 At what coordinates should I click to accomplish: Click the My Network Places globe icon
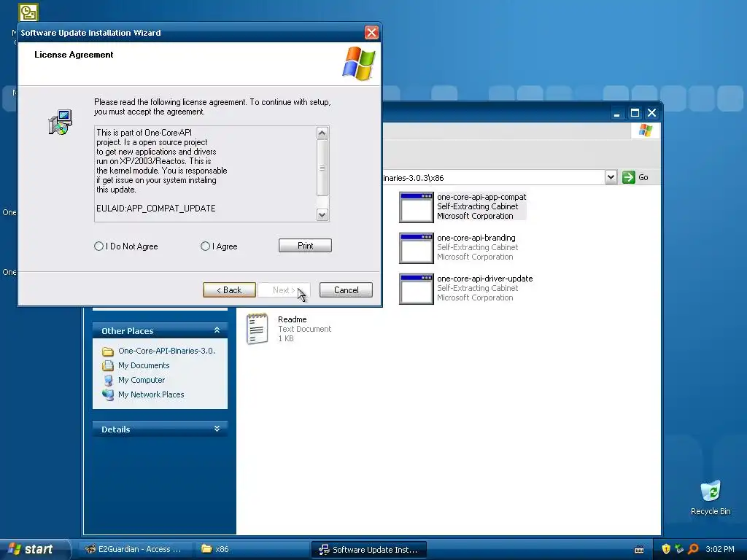tap(108, 394)
